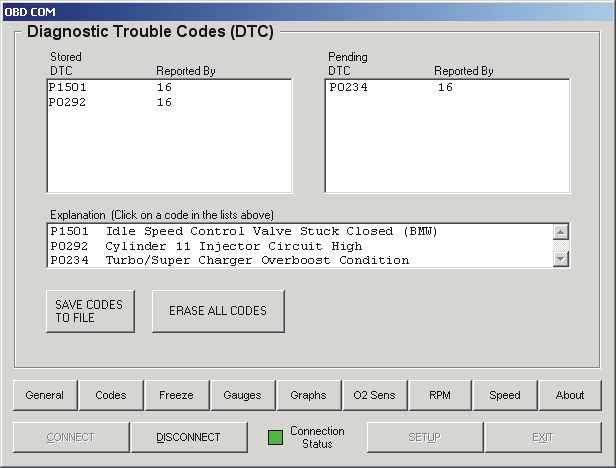Select stored code P0292

click(68, 102)
